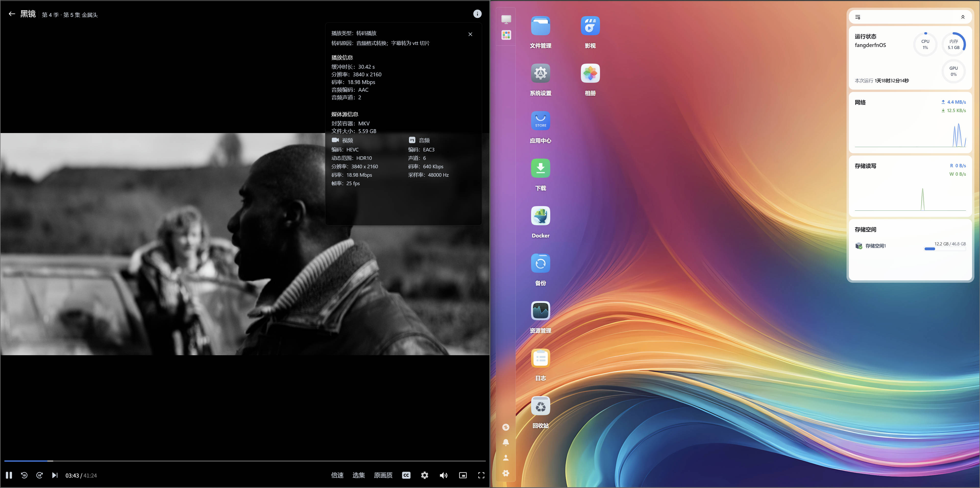Open 系统设置 system settings

click(x=540, y=73)
